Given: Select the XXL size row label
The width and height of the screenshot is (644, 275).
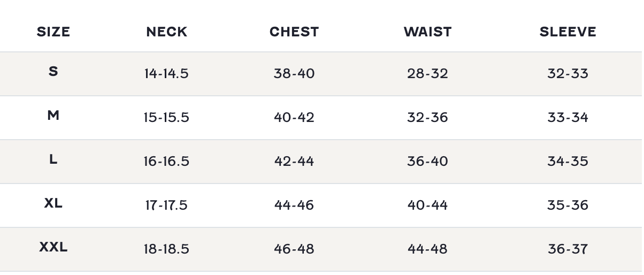Looking at the screenshot, I should (x=53, y=247).
